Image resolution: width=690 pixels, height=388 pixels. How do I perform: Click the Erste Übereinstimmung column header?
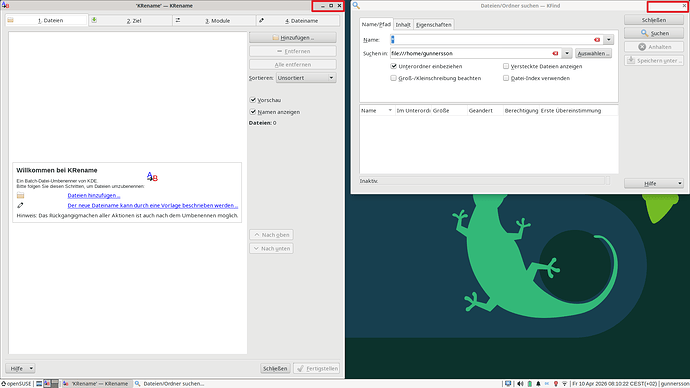tap(578, 110)
